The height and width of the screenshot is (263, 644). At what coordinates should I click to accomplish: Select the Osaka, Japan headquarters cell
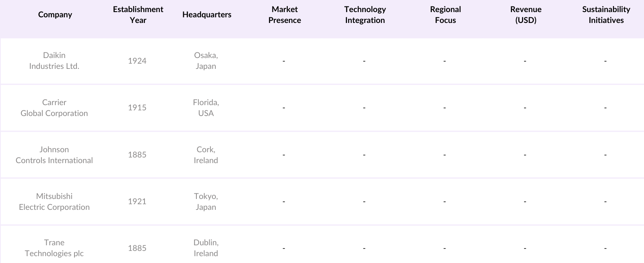tap(206, 61)
